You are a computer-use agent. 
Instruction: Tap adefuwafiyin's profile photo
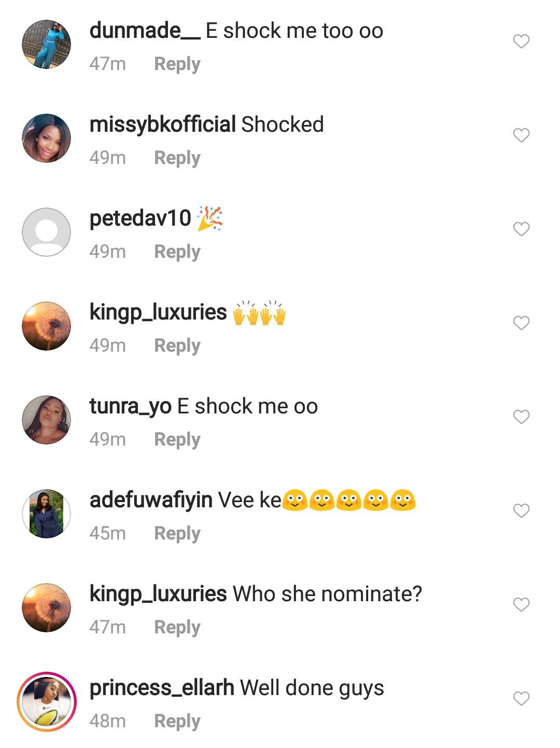(47, 514)
